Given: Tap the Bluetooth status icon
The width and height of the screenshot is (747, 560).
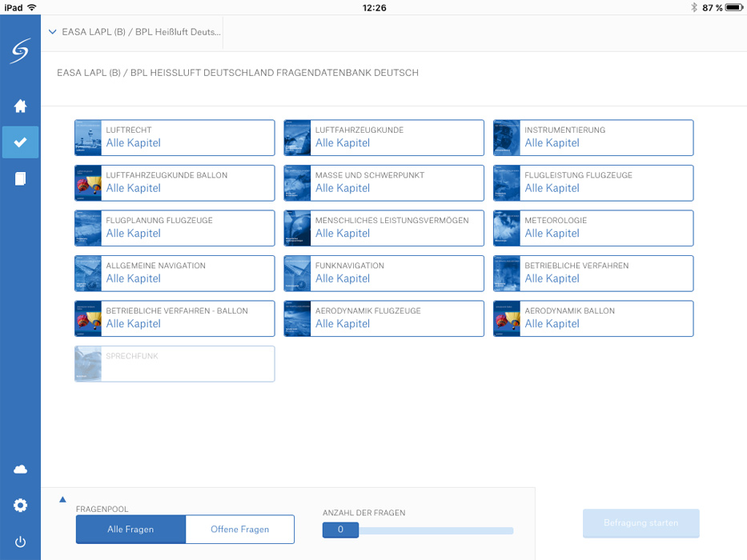Looking at the screenshot, I should tap(694, 7).
